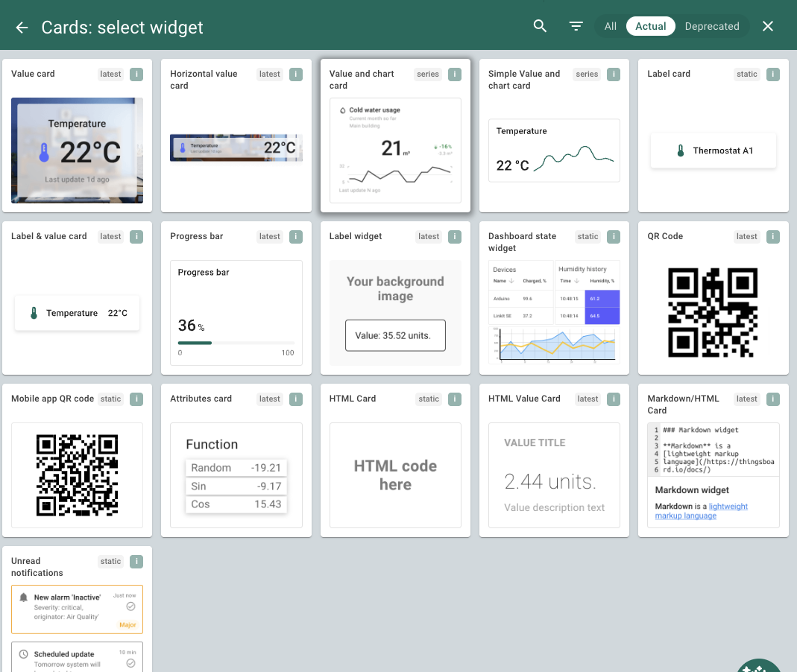This screenshot has width=797, height=672.
Task: Select the HTML Value Card preview
Action: [x=554, y=475]
